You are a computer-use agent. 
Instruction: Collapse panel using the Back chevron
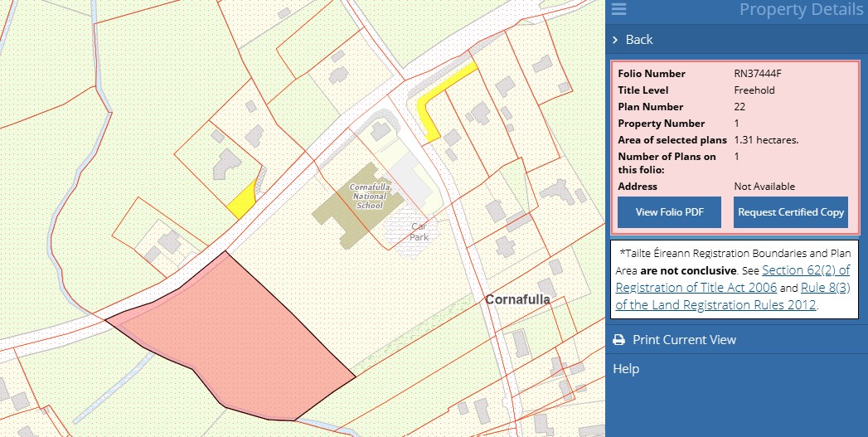[615, 40]
